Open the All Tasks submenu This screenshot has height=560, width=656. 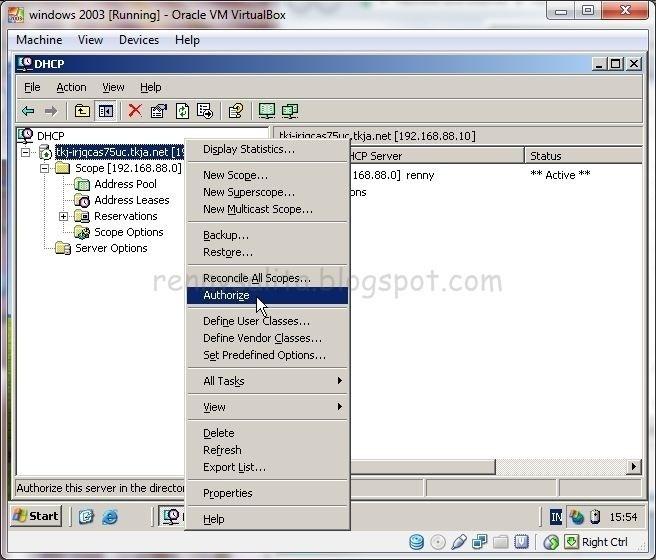(x=267, y=381)
